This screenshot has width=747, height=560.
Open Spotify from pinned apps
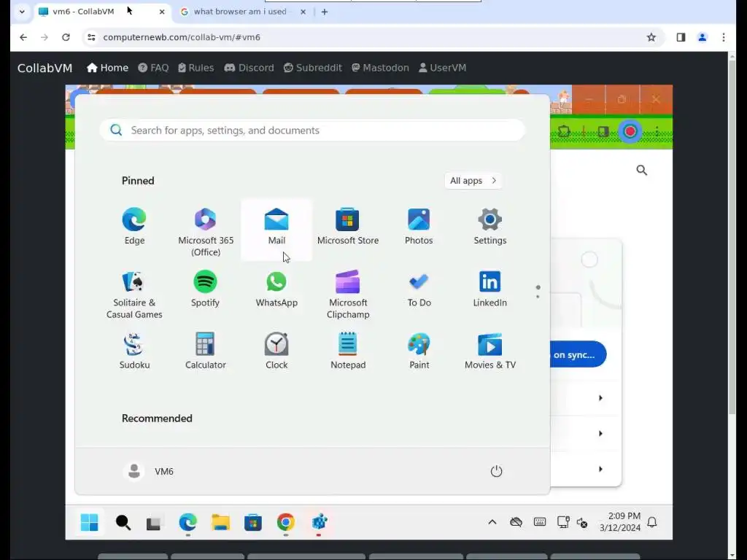point(205,289)
